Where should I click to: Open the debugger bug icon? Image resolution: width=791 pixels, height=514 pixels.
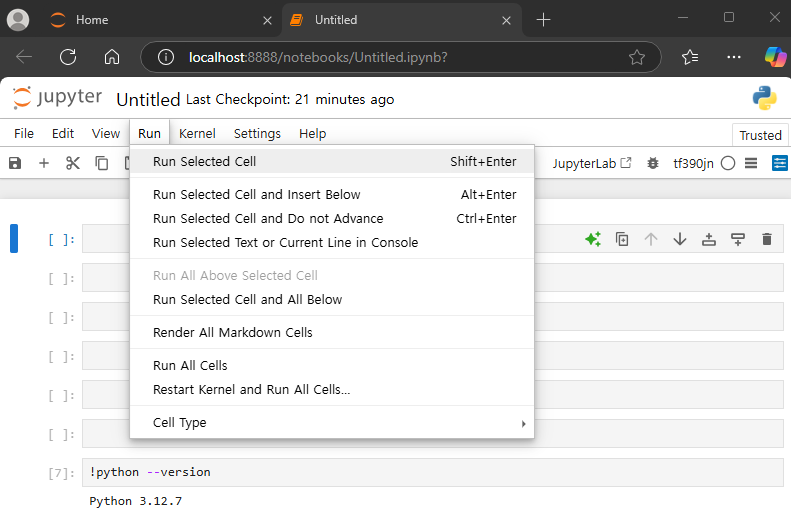pos(653,163)
